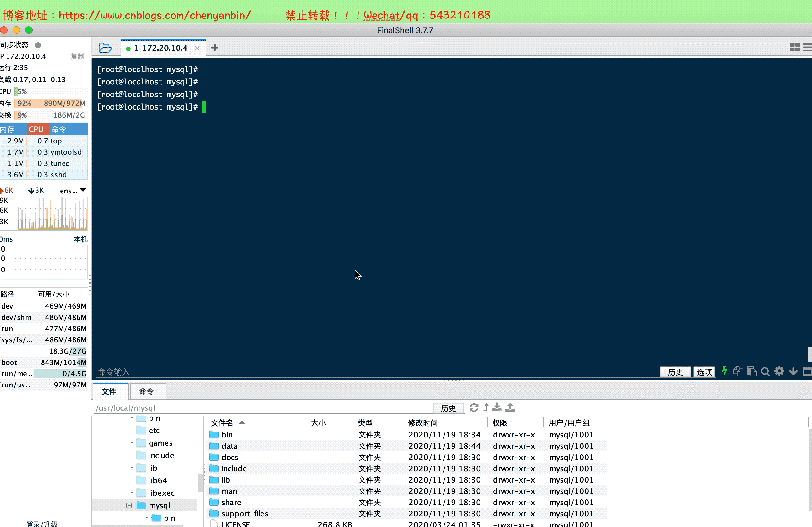Select the man folder row
Image resolution: width=812 pixels, height=527 pixels.
(407, 491)
